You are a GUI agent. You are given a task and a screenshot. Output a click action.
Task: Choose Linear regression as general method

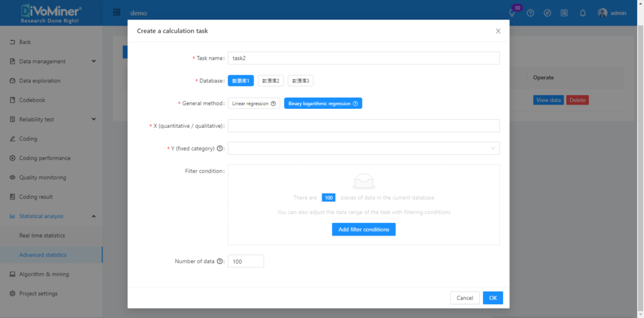click(253, 103)
